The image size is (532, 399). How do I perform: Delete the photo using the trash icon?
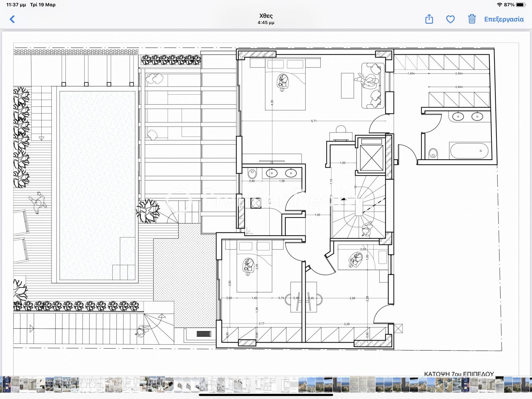(x=471, y=19)
